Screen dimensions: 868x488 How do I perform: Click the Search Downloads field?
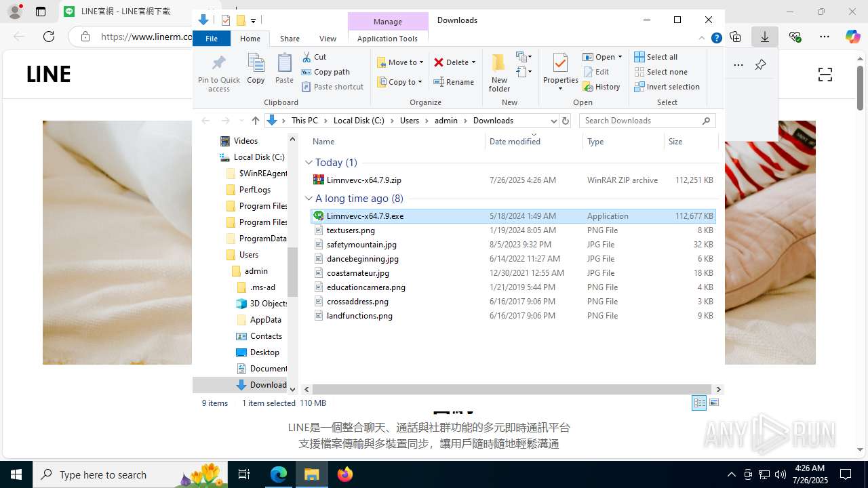(x=648, y=121)
